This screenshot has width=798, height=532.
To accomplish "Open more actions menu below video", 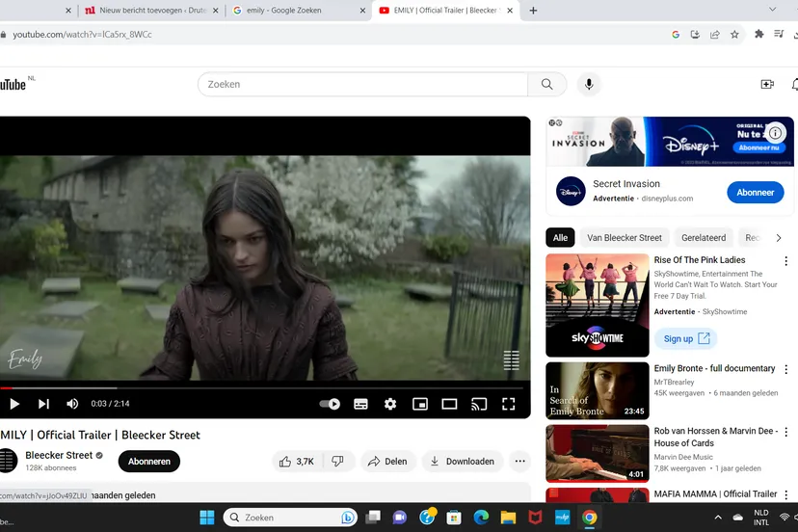I will pyautogui.click(x=519, y=462).
